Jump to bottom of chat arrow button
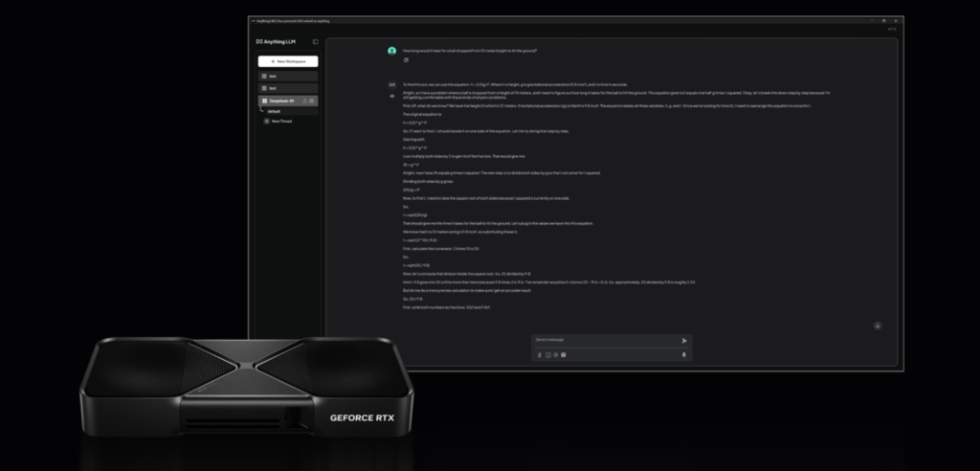Image resolution: width=980 pixels, height=471 pixels. (878, 325)
